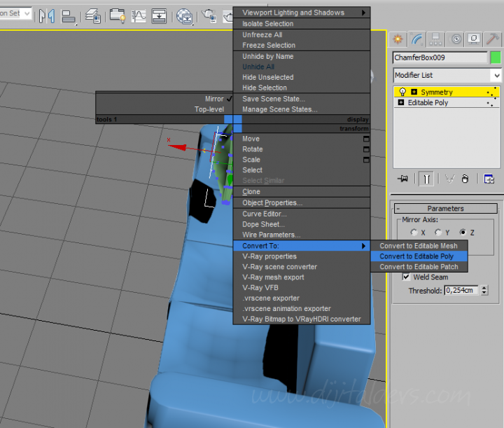Select Mirror sub-object in tools menu
Image resolution: width=504 pixels, height=428 pixels.
coord(164,99)
